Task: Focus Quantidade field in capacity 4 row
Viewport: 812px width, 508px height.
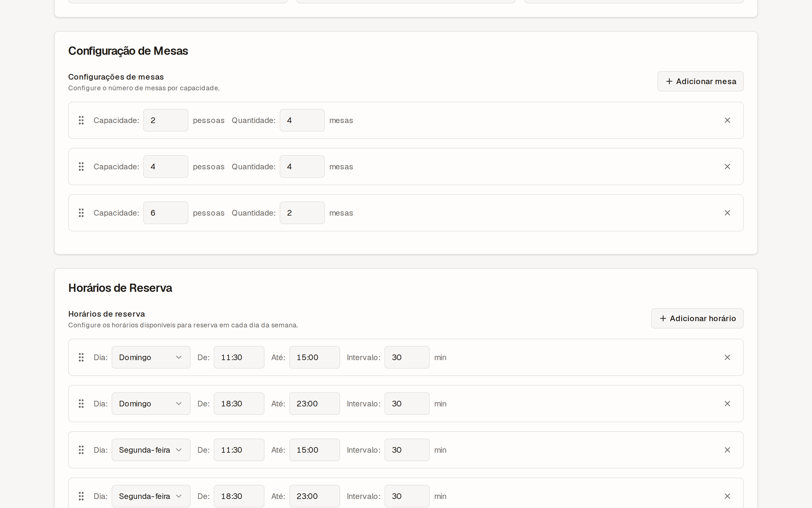Action: coord(302,167)
